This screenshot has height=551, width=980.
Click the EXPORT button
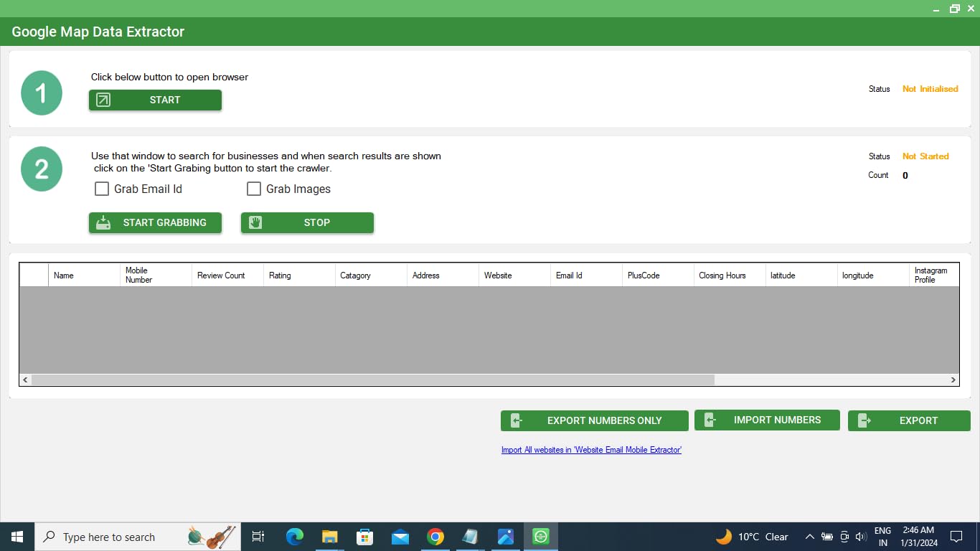909,420
